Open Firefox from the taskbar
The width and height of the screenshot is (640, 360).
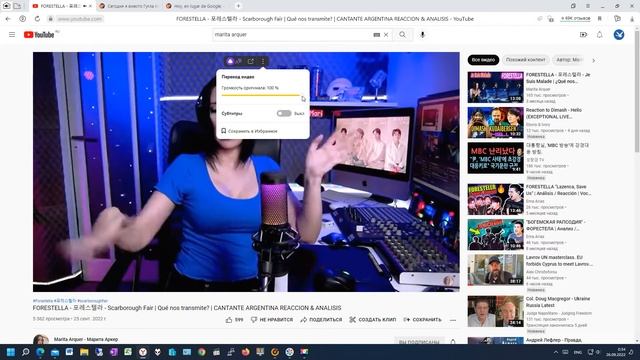(245, 352)
